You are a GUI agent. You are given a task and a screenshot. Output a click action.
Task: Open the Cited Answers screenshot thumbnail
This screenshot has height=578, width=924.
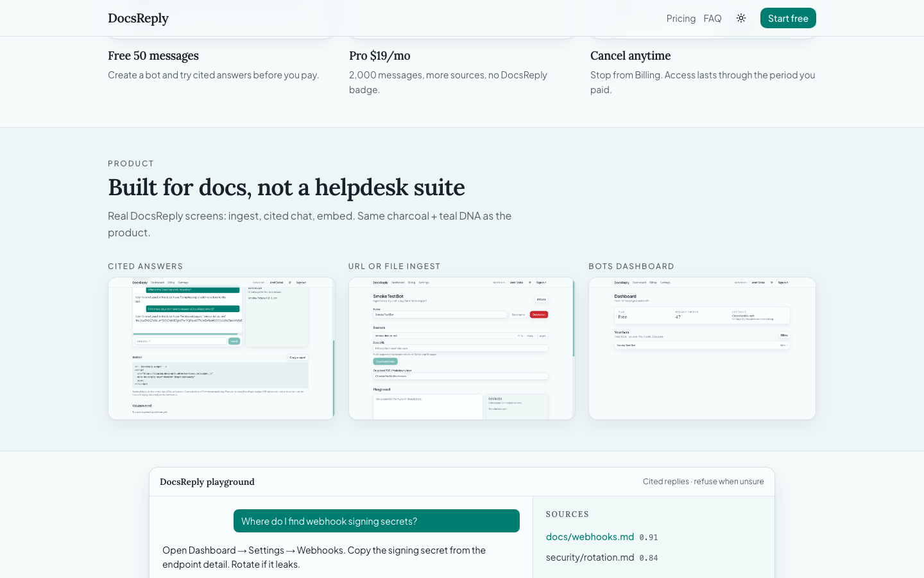221,348
